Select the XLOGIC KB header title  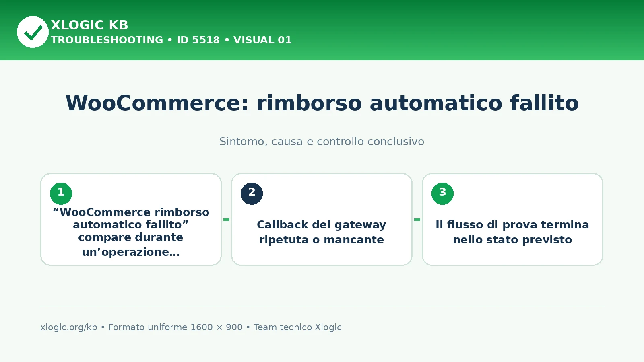click(x=89, y=25)
